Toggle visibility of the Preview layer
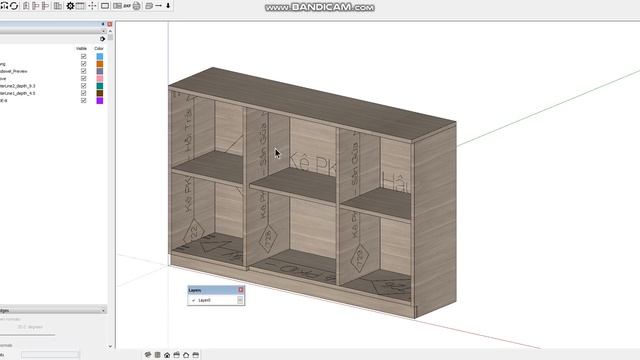Image resolution: width=640 pixels, height=360 pixels. point(84,71)
